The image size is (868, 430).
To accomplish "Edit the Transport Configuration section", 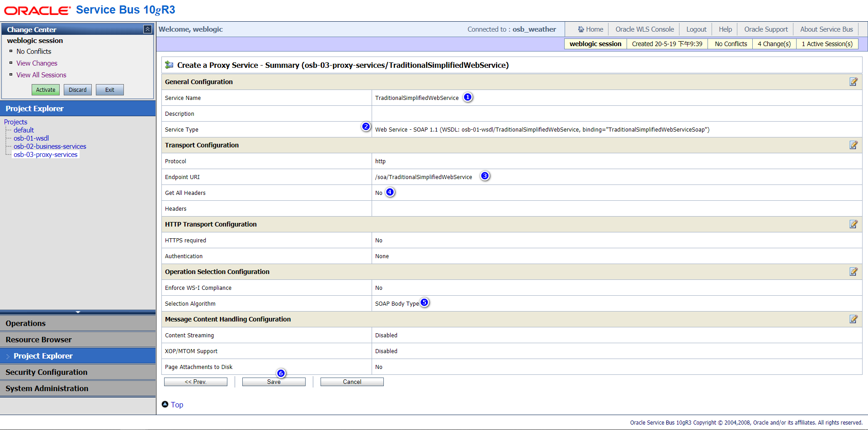I will pos(853,145).
